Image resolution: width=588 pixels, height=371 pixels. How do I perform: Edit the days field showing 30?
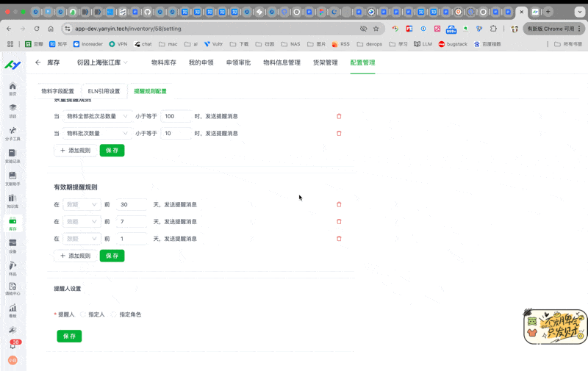pyautogui.click(x=132, y=205)
